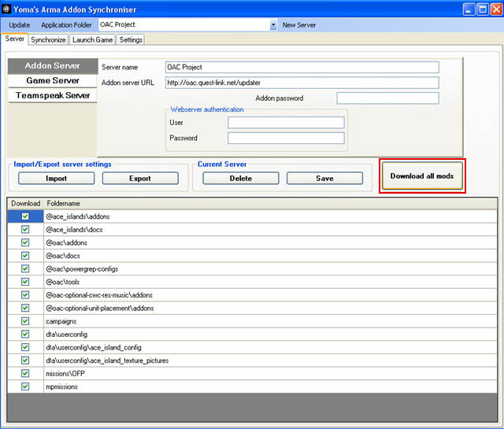Click the Update menu item
The width and height of the screenshot is (504, 429).
[20, 25]
